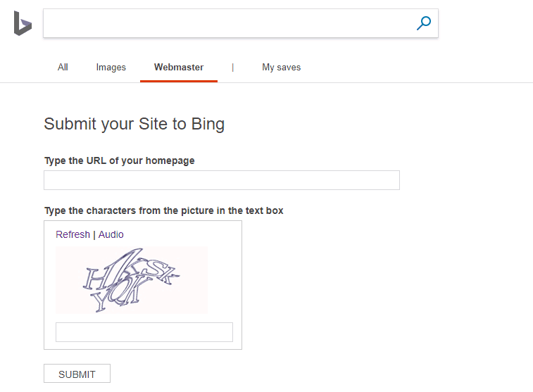Click the magnifying glass search icon
533x392 pixels.
coord(424,23)
